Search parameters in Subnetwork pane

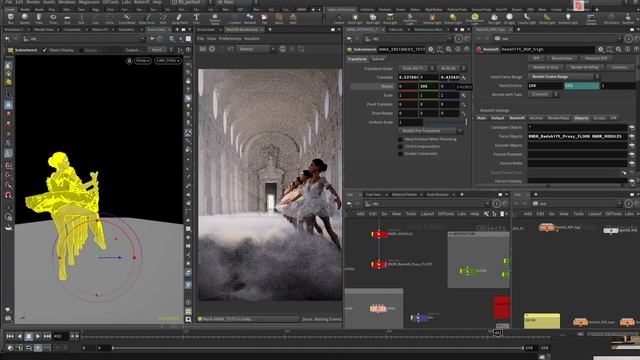pos(449,49)
